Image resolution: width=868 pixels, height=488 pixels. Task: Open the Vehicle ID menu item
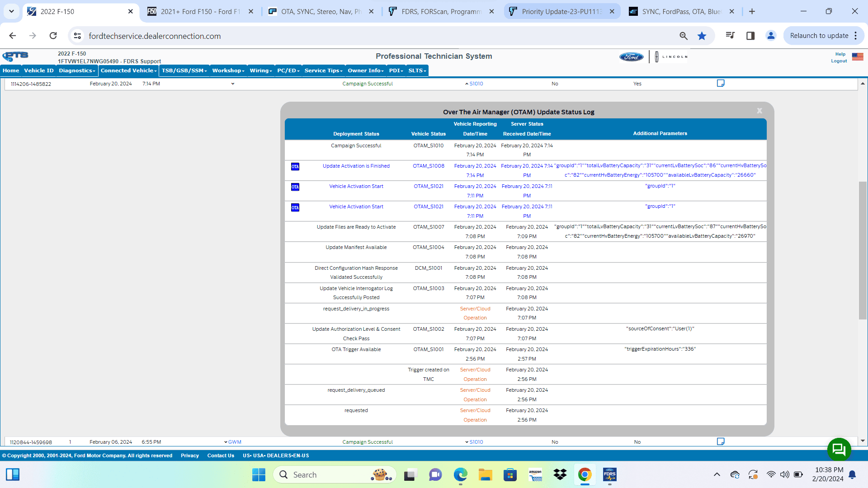tap(39, 70)
